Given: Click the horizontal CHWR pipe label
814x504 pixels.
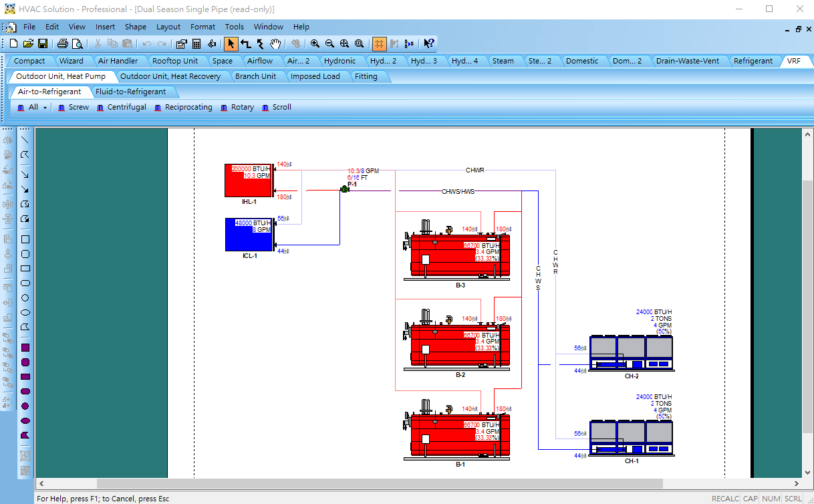Looking at the screenshot, I should [474, 170].
